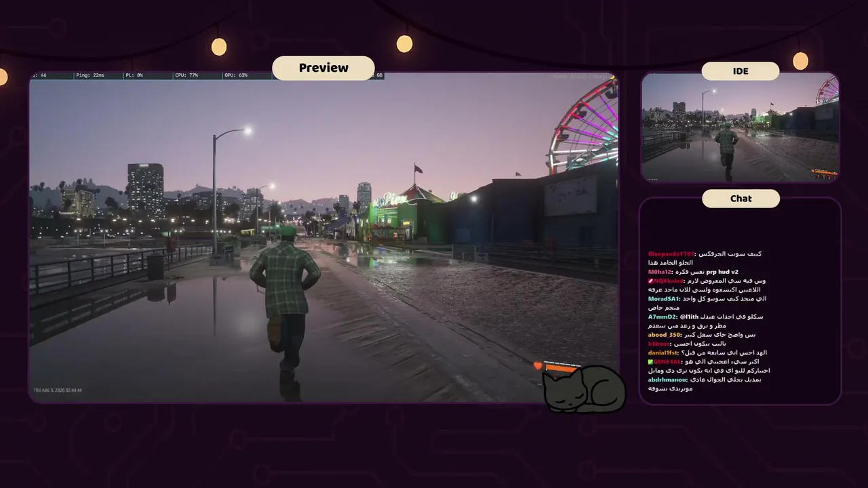This screenshot has height=488, width=868.
Task: Click the "prp hud v2" chat text
Action: coord(723,272)
